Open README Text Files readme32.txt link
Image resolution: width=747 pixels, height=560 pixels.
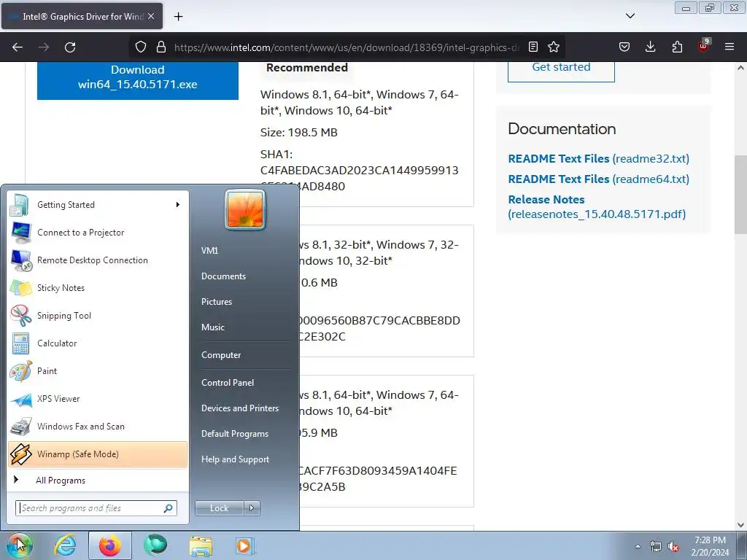point(598,158)
